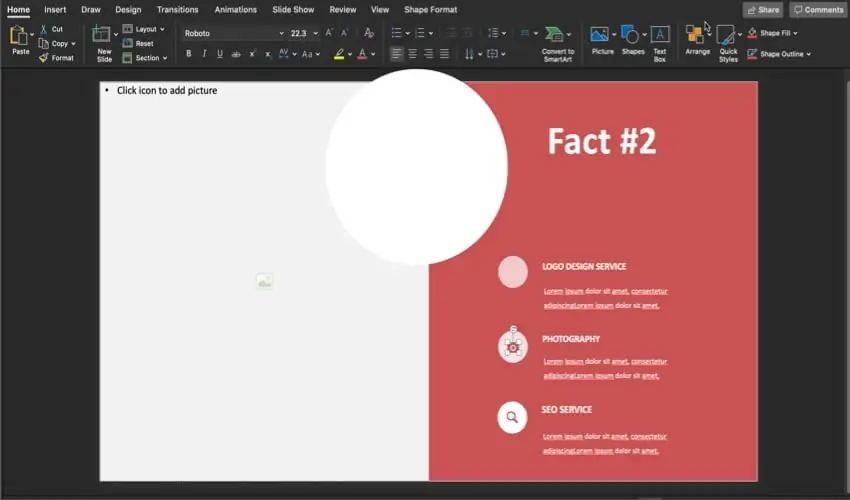Click the Clear Formatting icon
The height and width of the screenshot is (500, 850).
tap(369, 33)
